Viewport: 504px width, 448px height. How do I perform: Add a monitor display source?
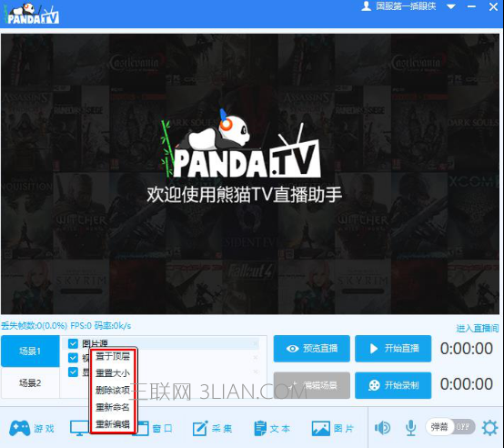[x=79, y=428]
